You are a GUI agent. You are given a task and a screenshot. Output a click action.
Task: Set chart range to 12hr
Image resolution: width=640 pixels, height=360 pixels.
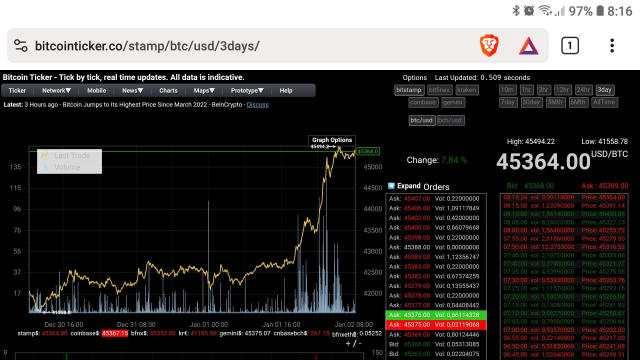[562, 90]
